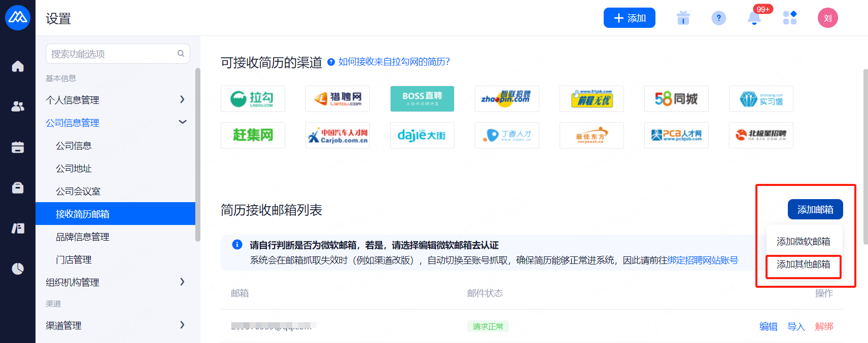868x343 pixels.
Task: Open the user avatar 刘
Action: pyautogui.click(x=828, y=18)
